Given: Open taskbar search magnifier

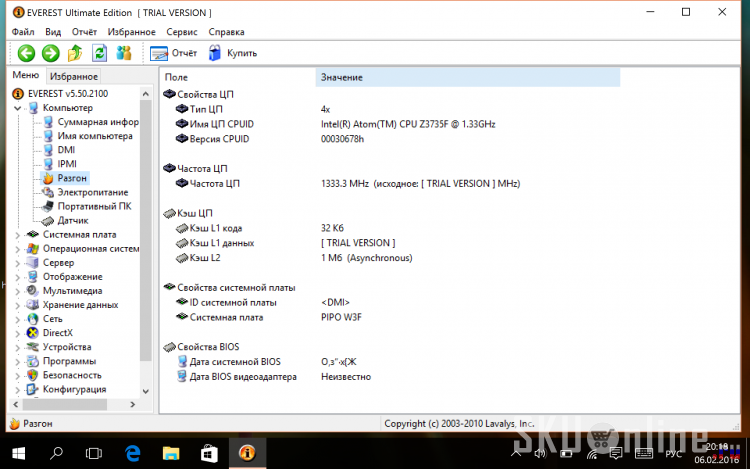Looking at the screenshot, I should pyautogui.click(x=56, y=453).
